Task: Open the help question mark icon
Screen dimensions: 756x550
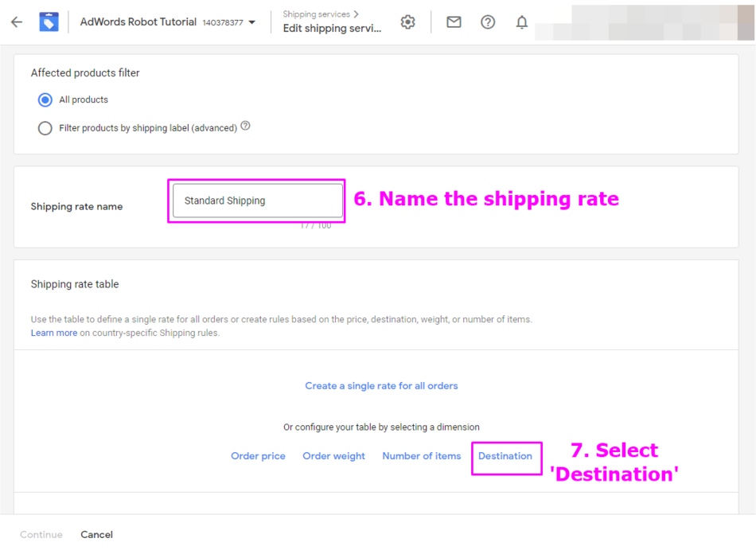Action: [x=488, y=22]
